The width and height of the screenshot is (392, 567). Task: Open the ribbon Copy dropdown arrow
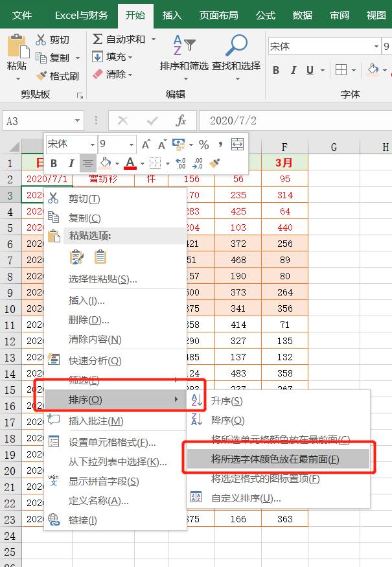[78, 58]
